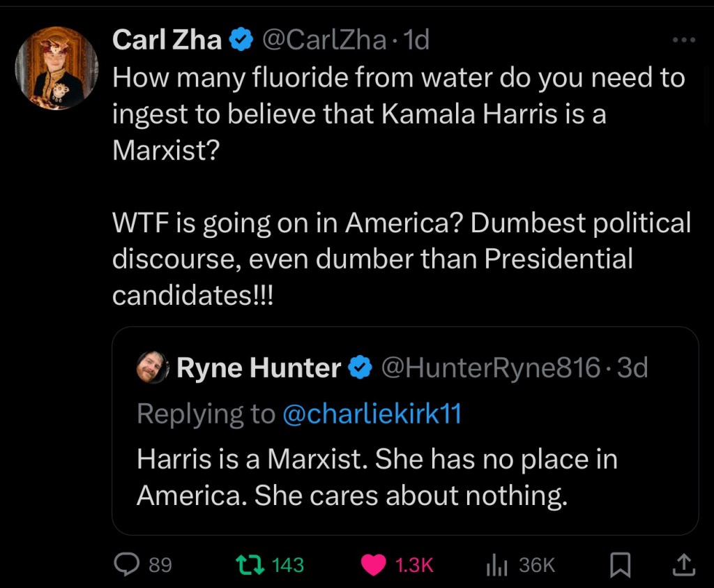
Task: Click the 1d post timestamp
Action: point(417,40)
